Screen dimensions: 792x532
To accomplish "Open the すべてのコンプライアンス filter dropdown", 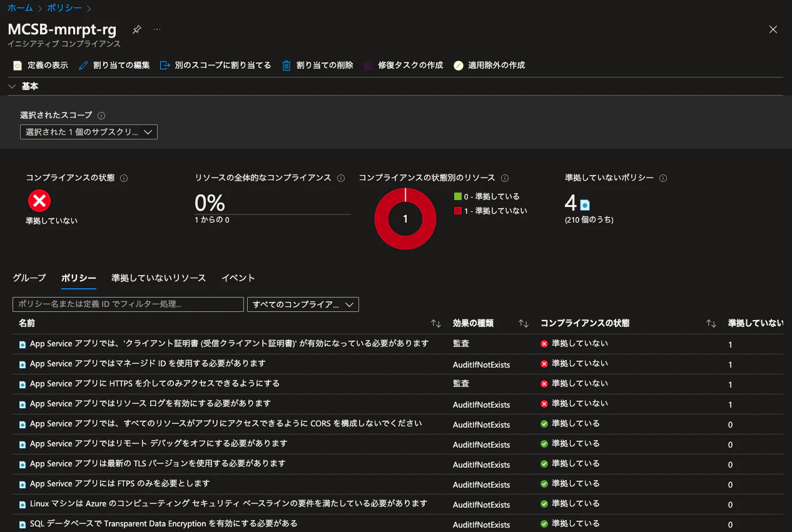I will 303,304.
